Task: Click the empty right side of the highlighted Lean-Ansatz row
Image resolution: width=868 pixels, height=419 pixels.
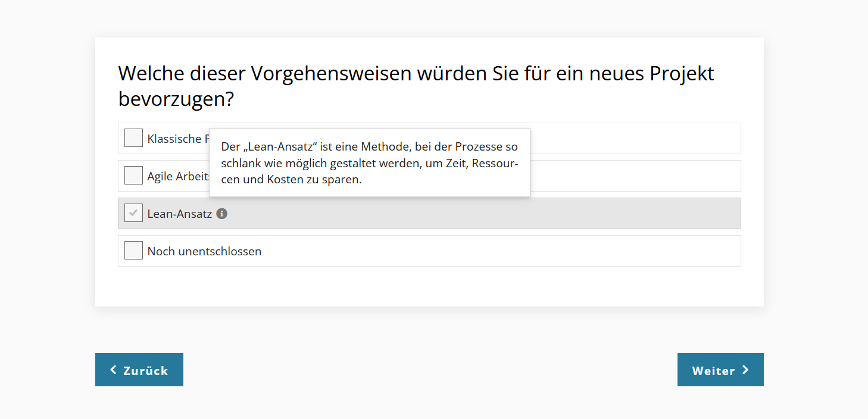Action: point(536,214)
